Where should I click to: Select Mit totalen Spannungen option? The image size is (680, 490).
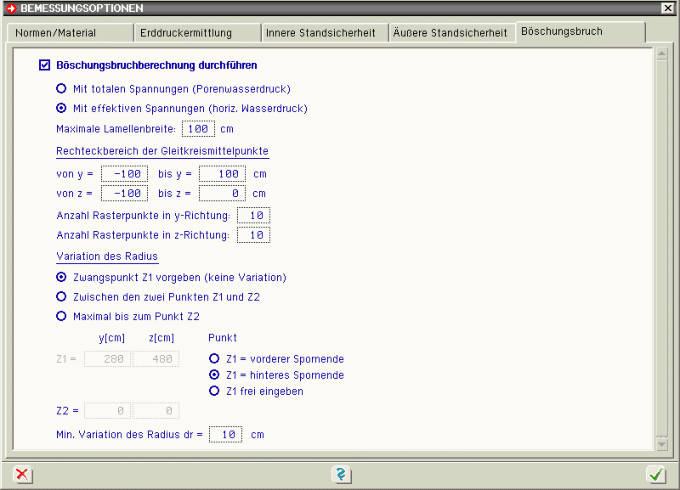click(x=62, y=89)
